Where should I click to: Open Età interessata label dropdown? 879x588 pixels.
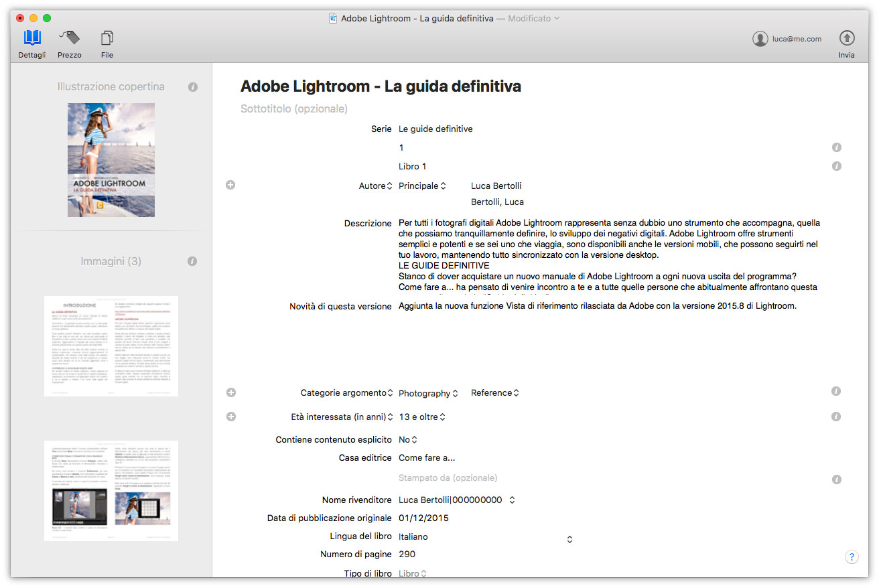click(x=342, y=417)
